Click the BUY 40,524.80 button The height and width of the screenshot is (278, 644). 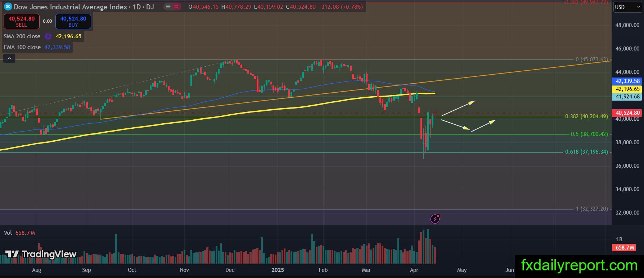pyautogui.click(x=73, y=21)
